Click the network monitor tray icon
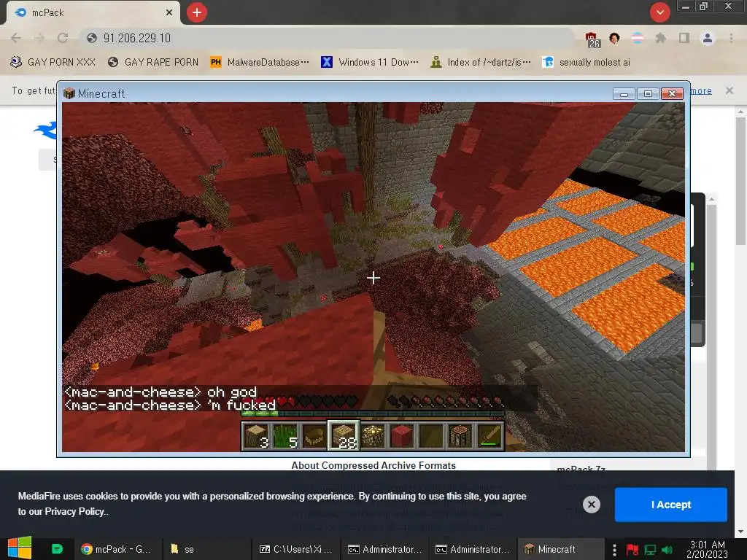This screenshot has width=747, height=560. (650, 550)
